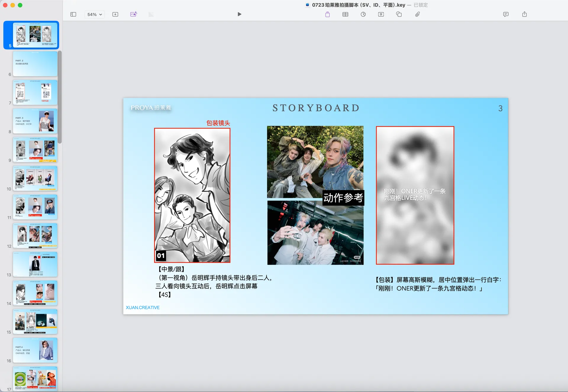Select the 动作参考 label on slide

(x=343, y=198)
